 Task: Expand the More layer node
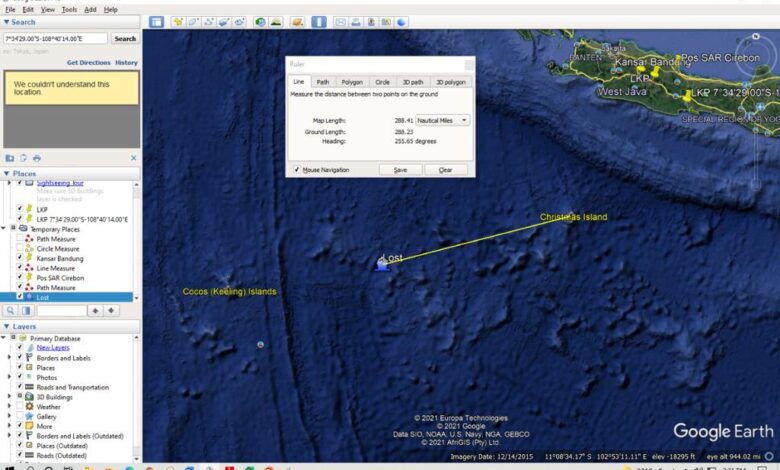(9, 426)
